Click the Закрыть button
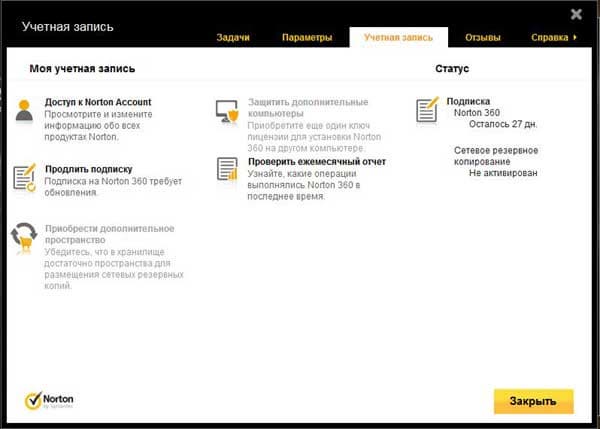The width and height of the screenshot is (600, 429). click(x=533, y=401)
